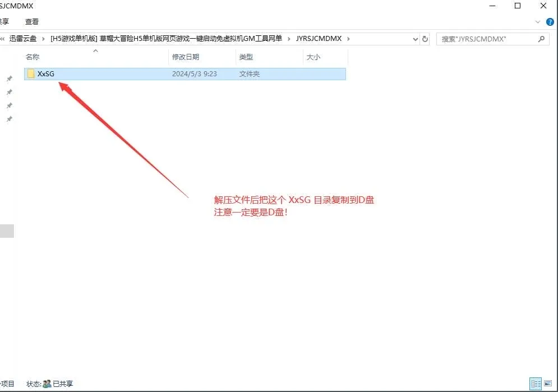Image resolution: width=558 pixels, height=392 pixels.
Task: Close the Explorer window
Action: point(543,6)
